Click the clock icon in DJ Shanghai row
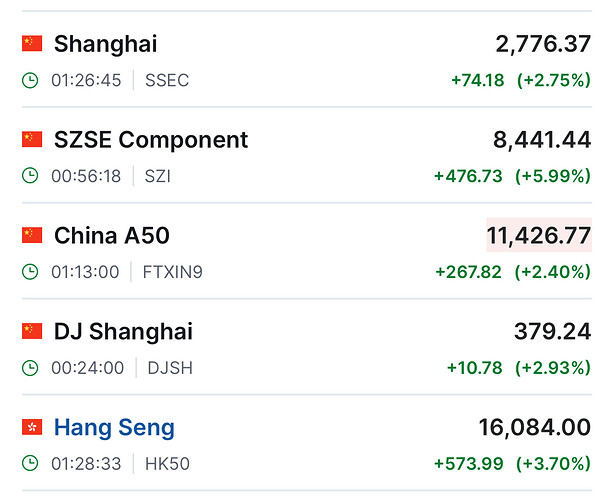Image resolution: width=615 pixels, height=500 pixels. pos(31,368)
